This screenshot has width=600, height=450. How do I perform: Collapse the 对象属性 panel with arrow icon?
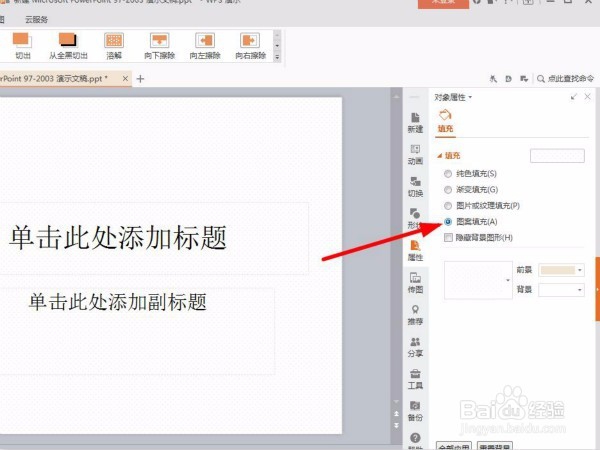tap(573, 97)
